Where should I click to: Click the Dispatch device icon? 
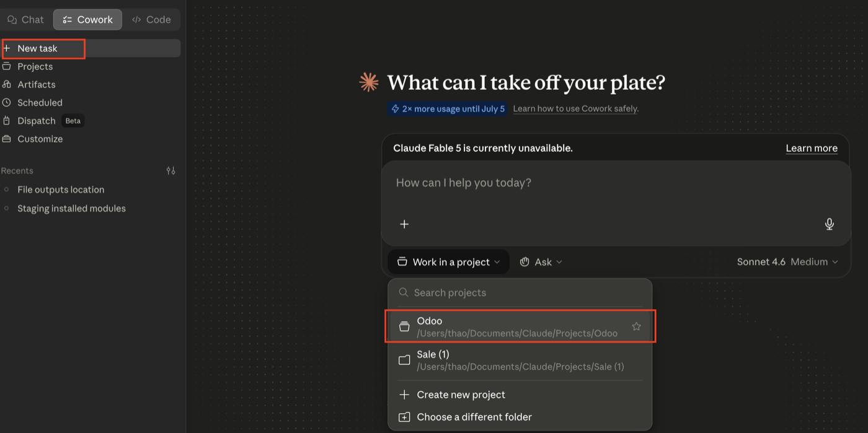[6, 121]
